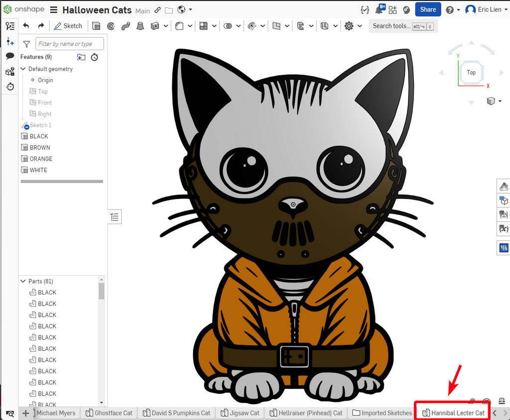The width and height of the screenshot is (510, 420).
Task: Select the WHITE extrude feature
Action: point(34,170)
